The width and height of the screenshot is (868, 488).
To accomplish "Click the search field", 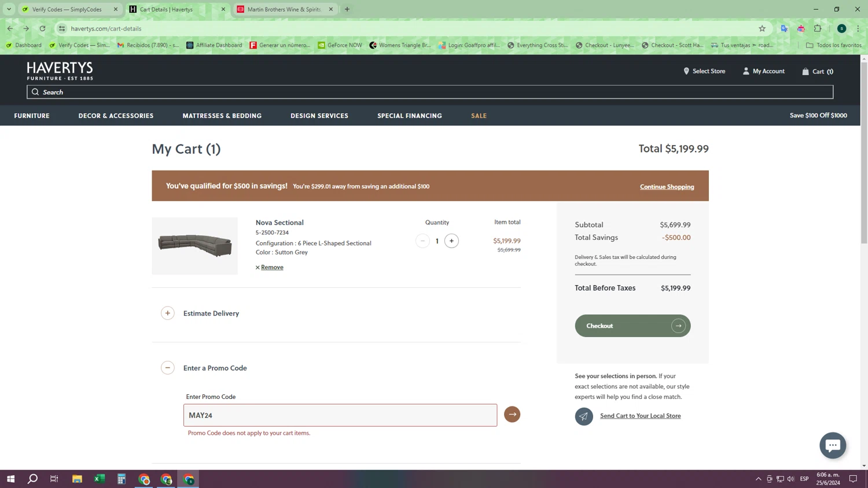I will [x=430, y=92].
